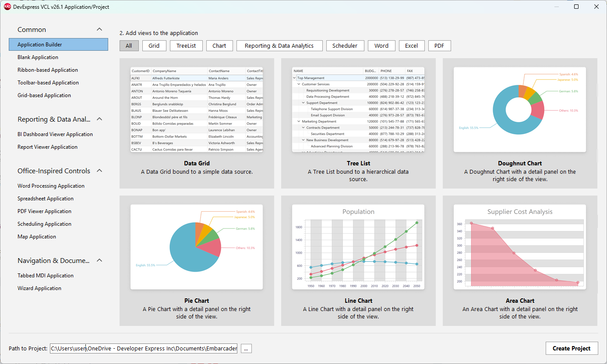Viewport: 607px width, 364px height.
Task: Minimize the application window
Action: pyautogui.click(x=556, y=7)
